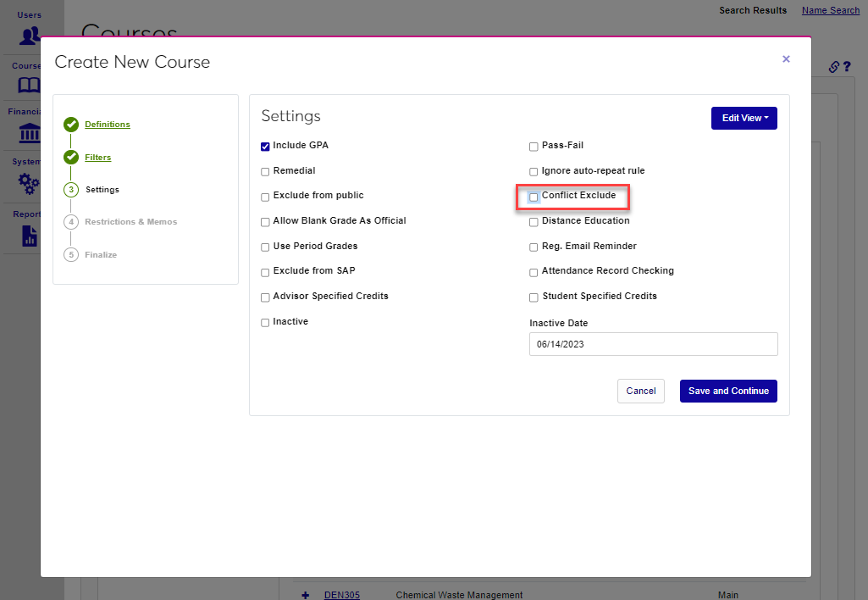868x600 pixels.
Task: Close the Create New Course dialog
Action: tap(786, 59)
